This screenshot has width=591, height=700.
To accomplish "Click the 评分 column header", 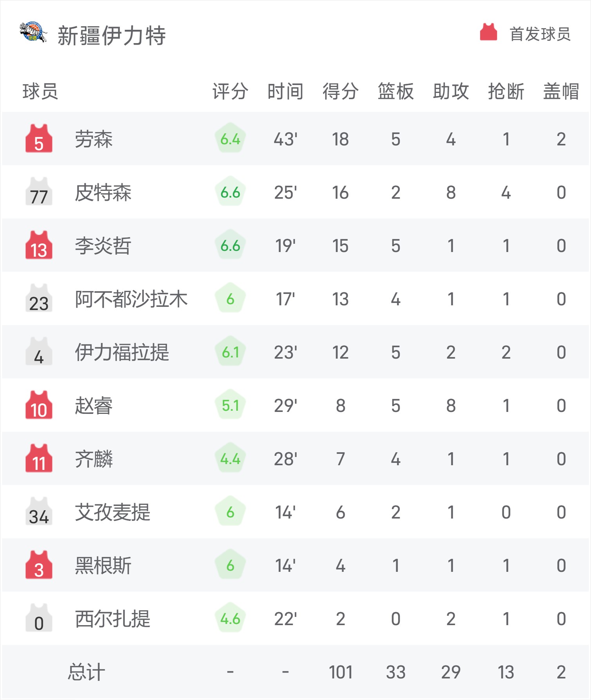I will point(230,91).
